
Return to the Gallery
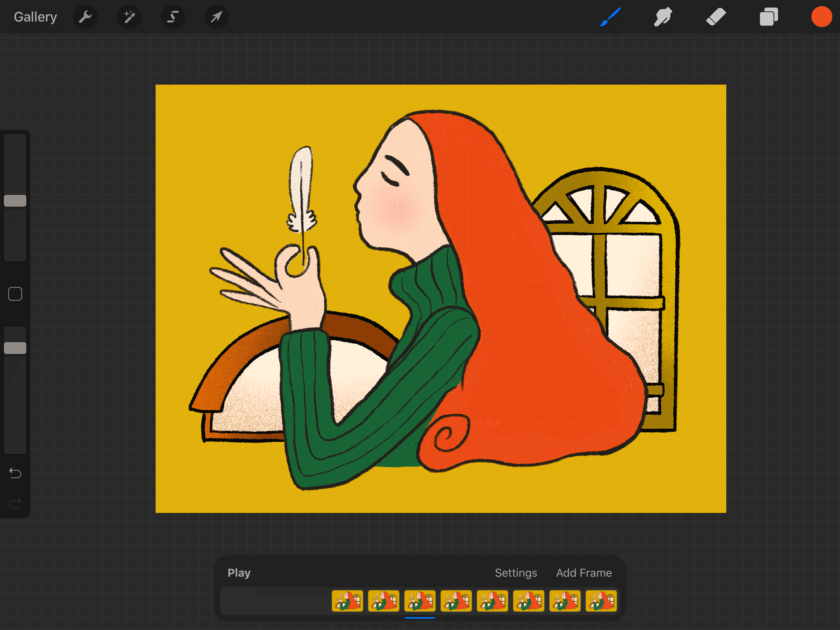(x=36, y=17)
